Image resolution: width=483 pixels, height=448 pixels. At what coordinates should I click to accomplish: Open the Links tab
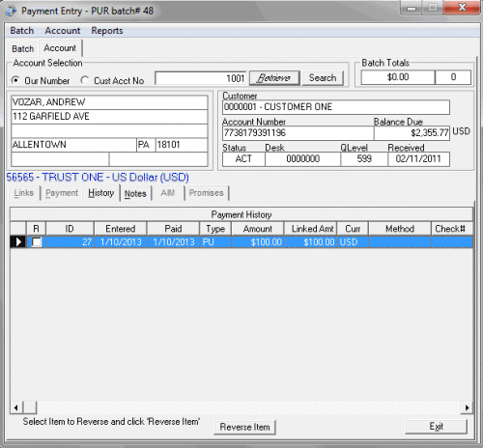(24, 193)
